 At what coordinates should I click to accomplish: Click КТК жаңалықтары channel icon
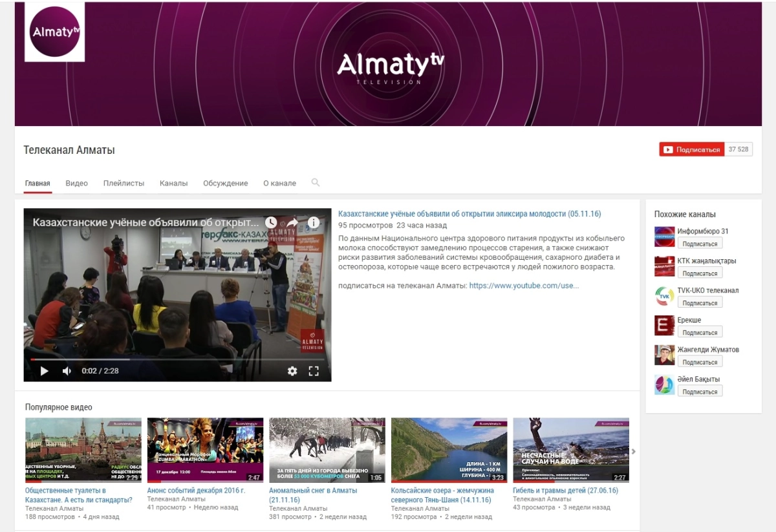[664, 266]
